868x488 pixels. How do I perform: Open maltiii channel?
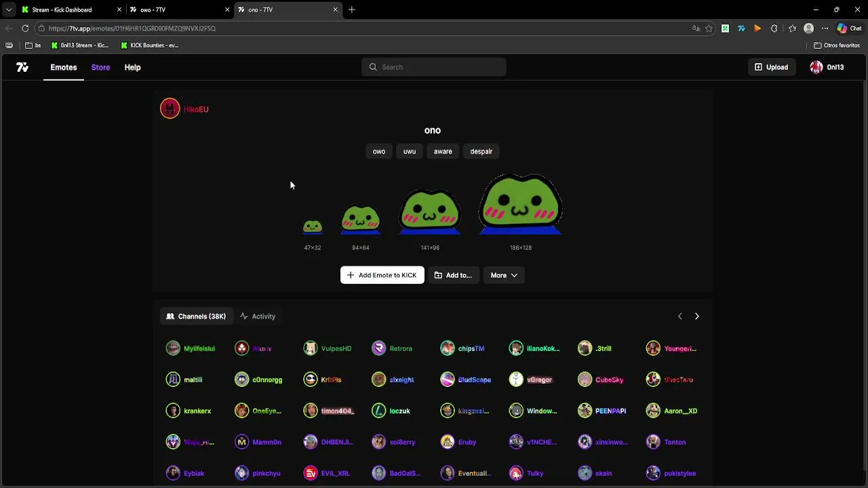[185, 380]
